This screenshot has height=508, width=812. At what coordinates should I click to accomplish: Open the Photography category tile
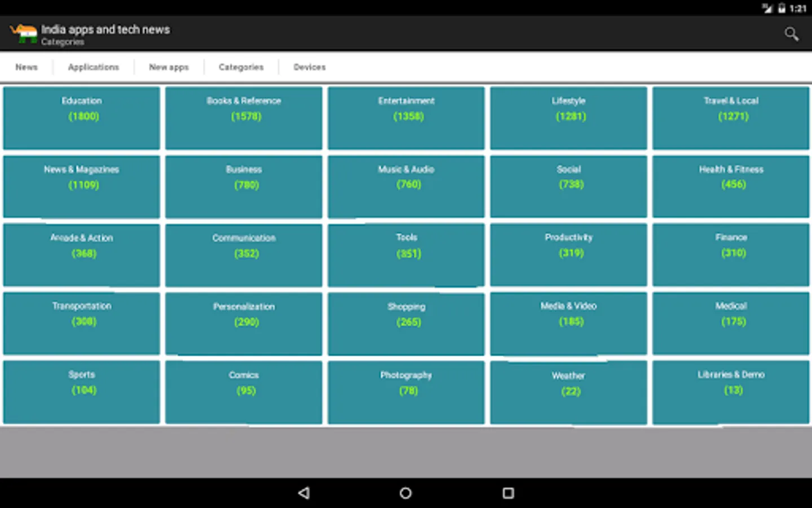click(x=406, y=392)
